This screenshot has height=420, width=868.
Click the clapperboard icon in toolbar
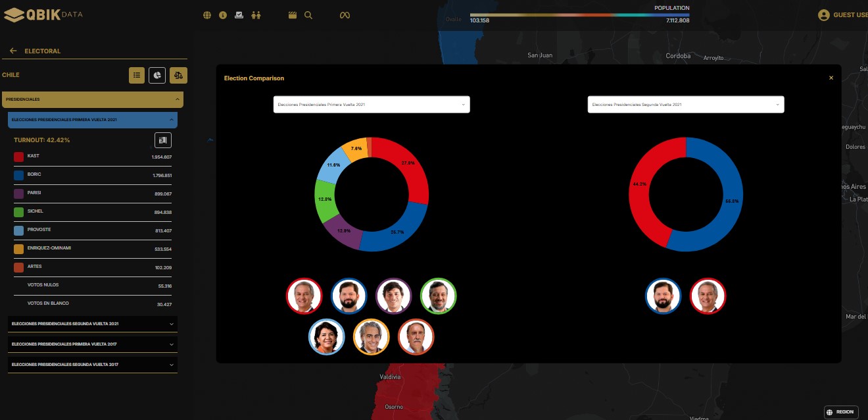click(293, 15)
